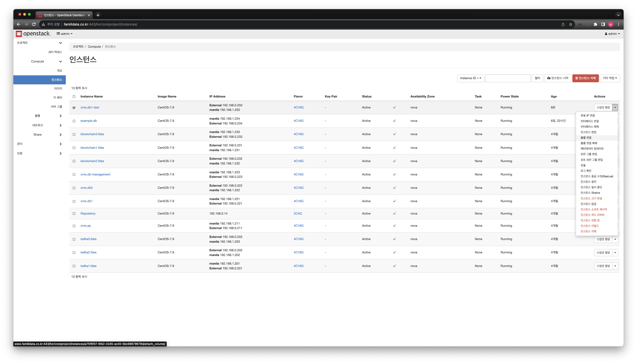This screenshot has width=637, height=364.
Task: Open a new browser tab
Action: pyautogui.click(x=98, y=15)
